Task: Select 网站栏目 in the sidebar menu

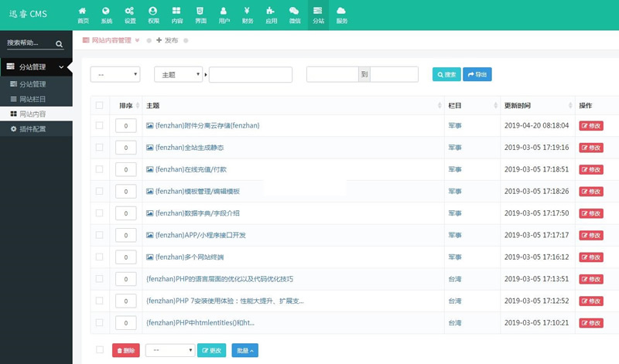Action: point(32,99)
